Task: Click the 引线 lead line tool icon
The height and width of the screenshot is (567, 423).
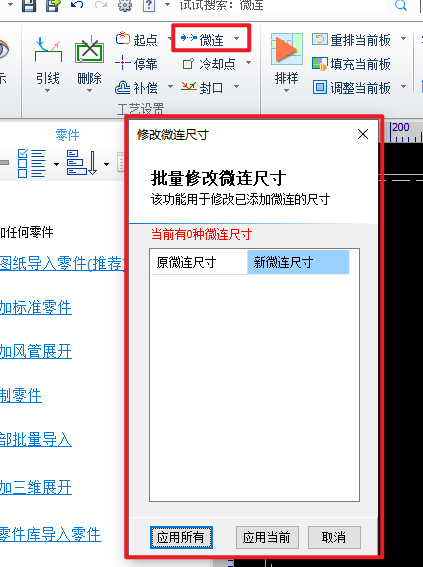Action: (x=48, y=49)
